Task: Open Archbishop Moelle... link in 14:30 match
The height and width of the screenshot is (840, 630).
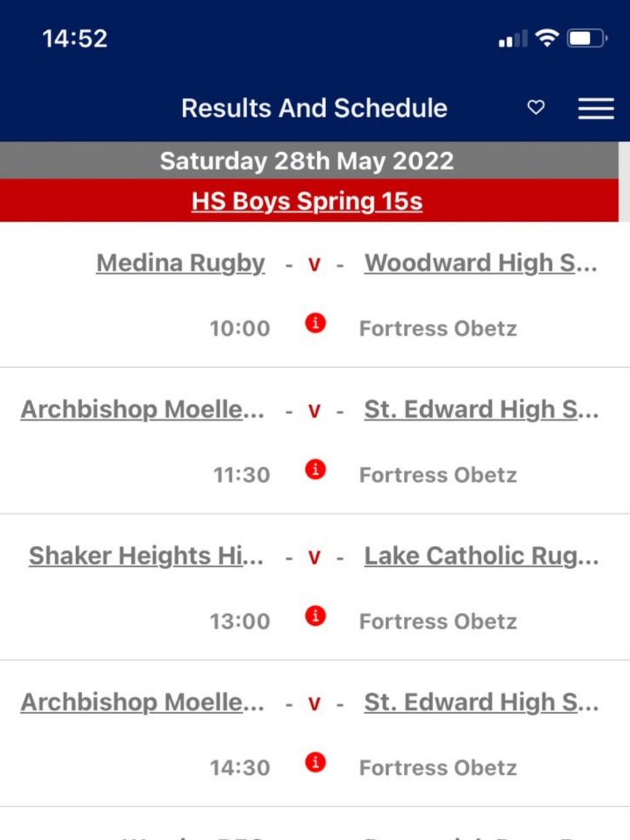Action: (x=142, y=703)
